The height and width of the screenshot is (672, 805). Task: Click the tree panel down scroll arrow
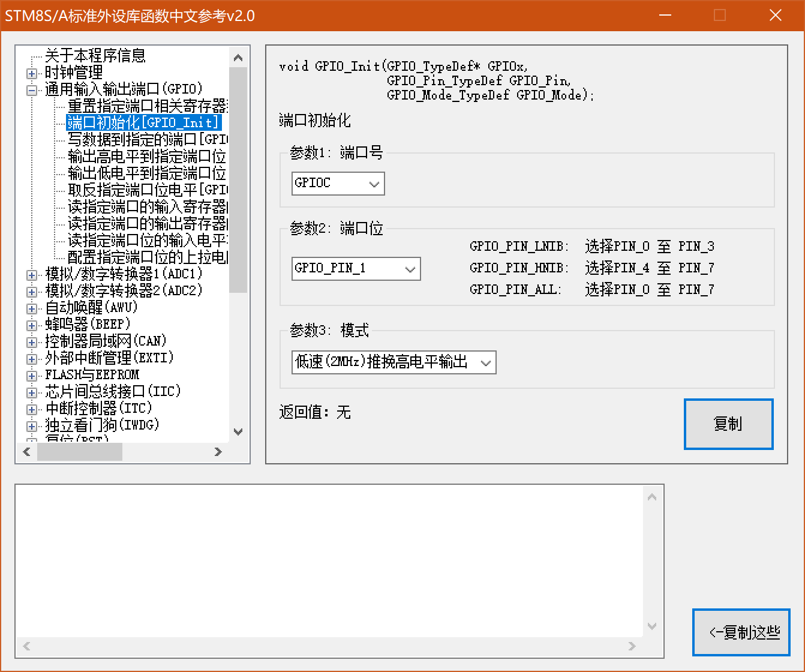(238, 431)
